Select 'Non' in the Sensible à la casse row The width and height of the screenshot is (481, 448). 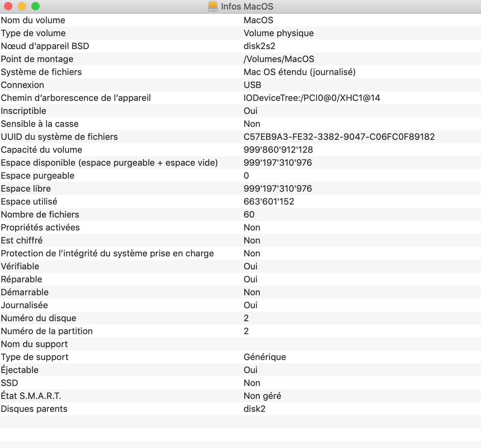click(252, 124)
